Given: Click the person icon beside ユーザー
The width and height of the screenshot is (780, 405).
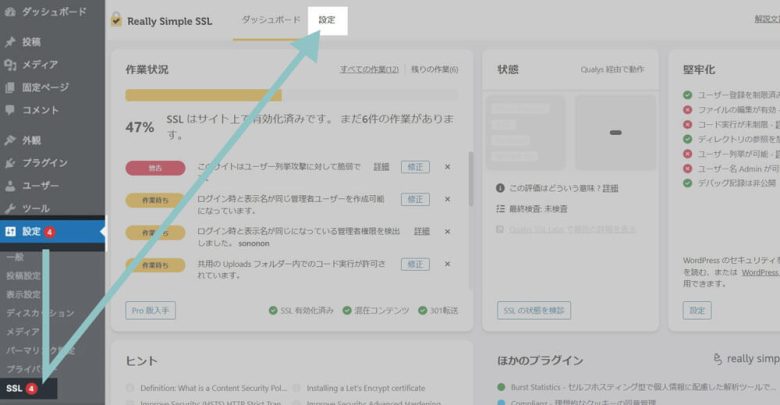Looking at the screenshot, I should (10, 186).
